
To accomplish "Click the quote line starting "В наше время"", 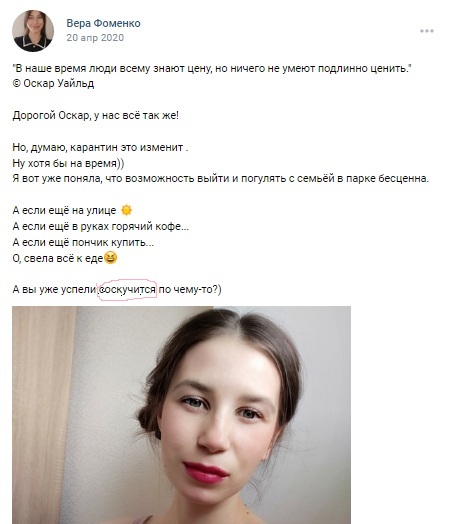I will (212, 69).
